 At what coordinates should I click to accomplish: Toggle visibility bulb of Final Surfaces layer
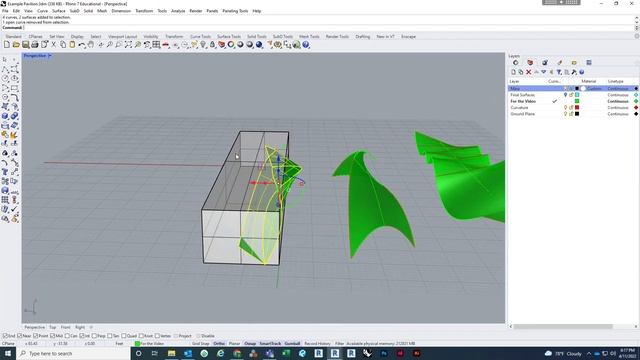pos(565,95)
